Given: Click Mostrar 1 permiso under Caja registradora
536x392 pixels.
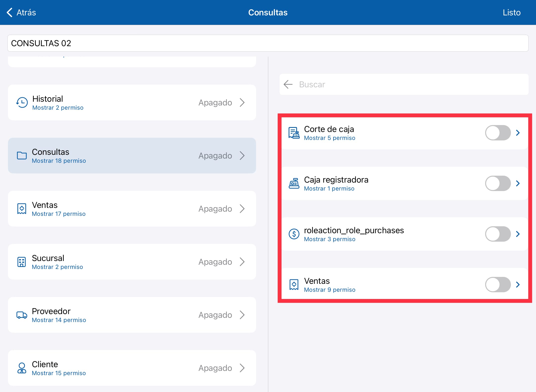Looking at the screenshot, I should [x=329, y=189].
